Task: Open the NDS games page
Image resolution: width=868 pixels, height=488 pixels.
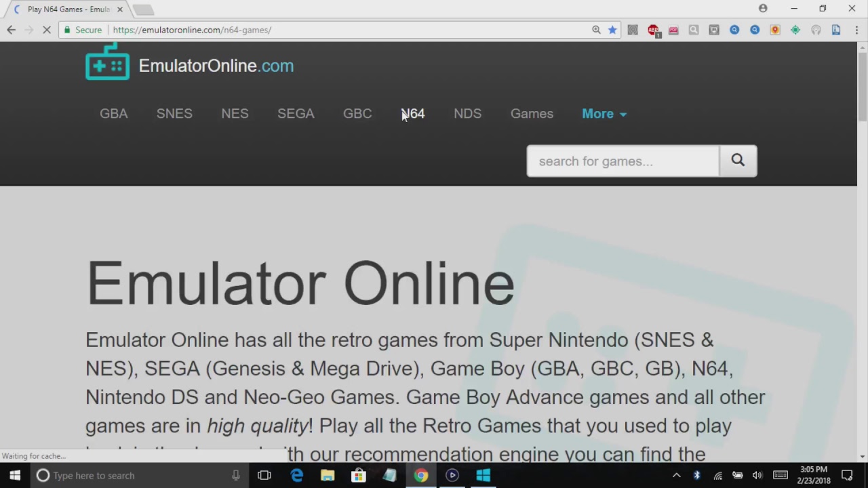Action: click(467, 114)
